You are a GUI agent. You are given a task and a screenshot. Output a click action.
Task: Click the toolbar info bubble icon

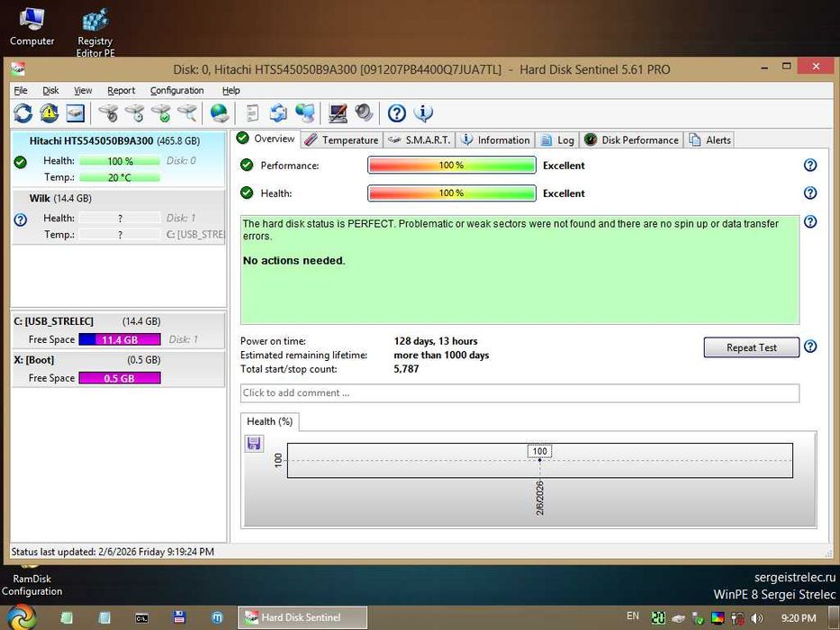(x=423, y=113)
